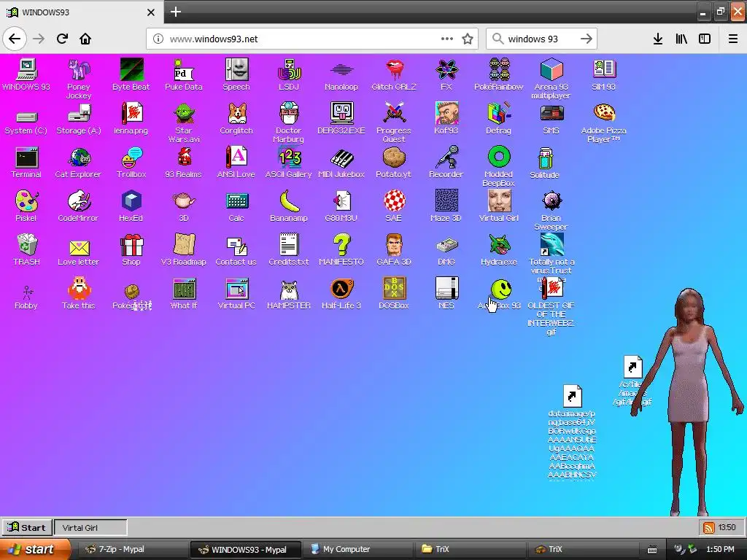
Task: Click the Windows 93 Start button
Action: (27, 528)
